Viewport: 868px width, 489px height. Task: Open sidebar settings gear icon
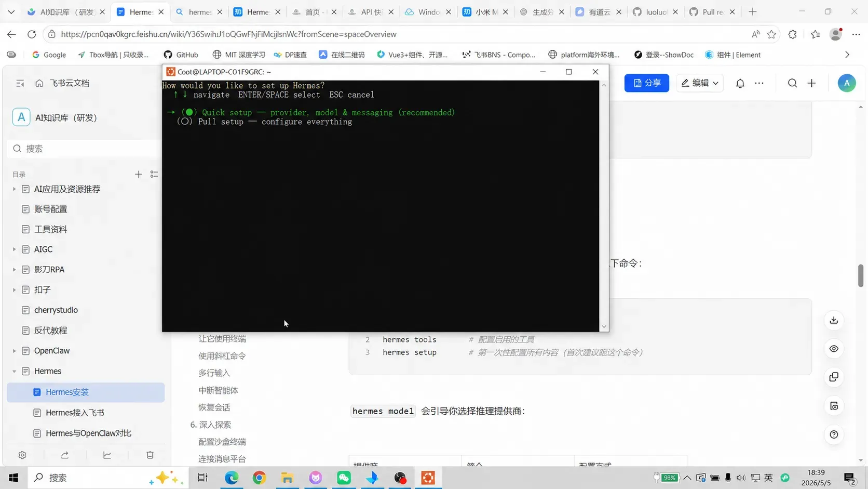[22, 455]
